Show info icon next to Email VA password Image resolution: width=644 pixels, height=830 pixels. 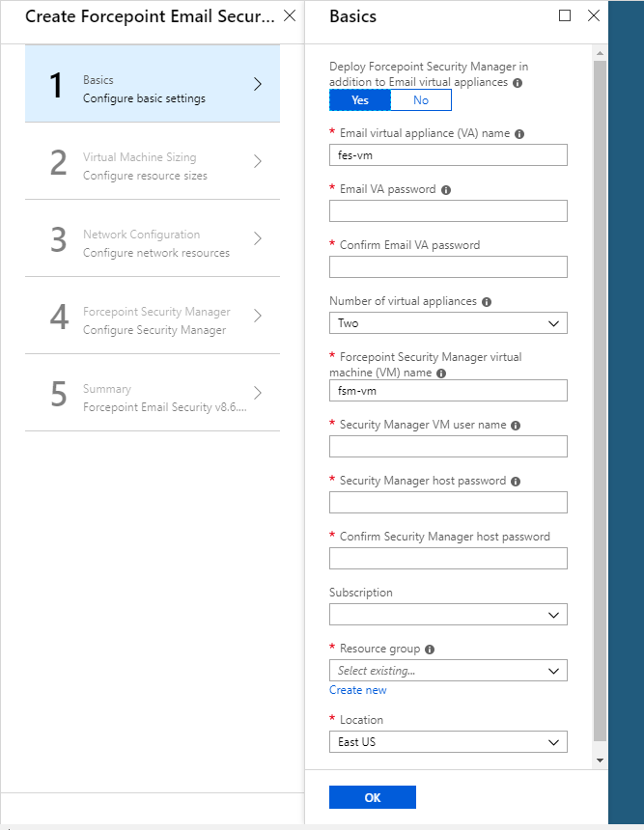click(446, 190)
